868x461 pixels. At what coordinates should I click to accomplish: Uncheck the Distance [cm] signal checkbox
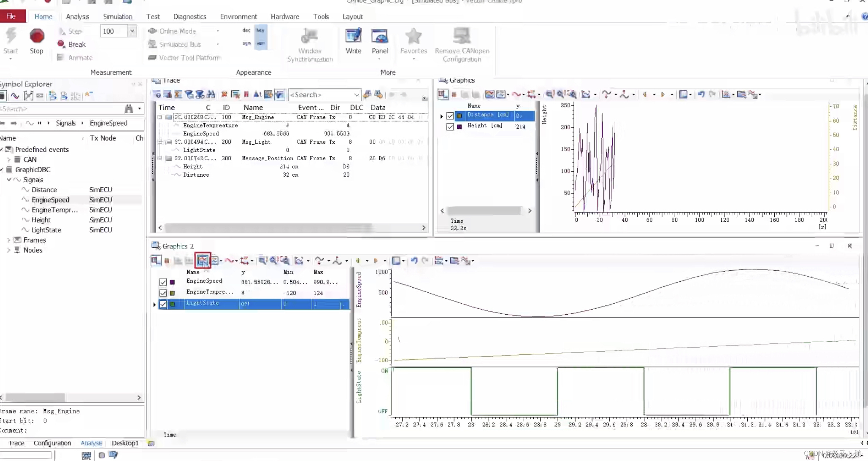450,116
